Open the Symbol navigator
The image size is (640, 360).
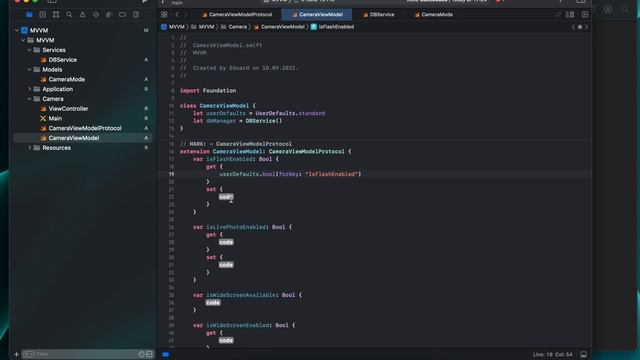pos(56,15)
